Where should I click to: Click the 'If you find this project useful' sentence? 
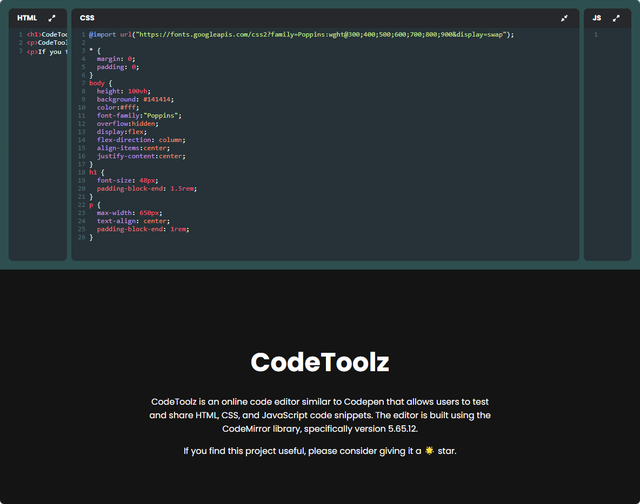[320, 451]
